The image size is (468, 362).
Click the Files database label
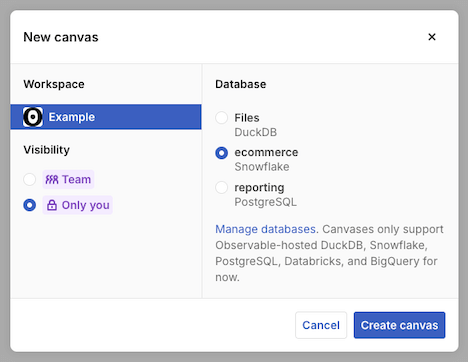pos(247,118)
